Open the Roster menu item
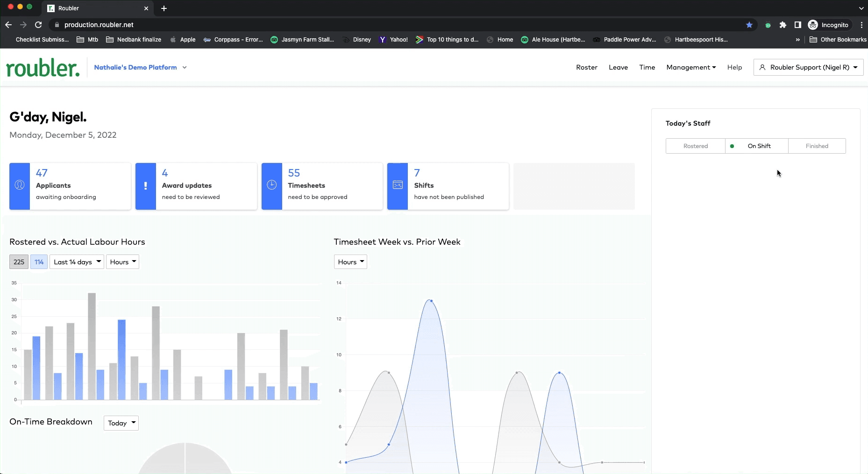The image size is (868, 474). pyautogui.click(x=587, y=67)
